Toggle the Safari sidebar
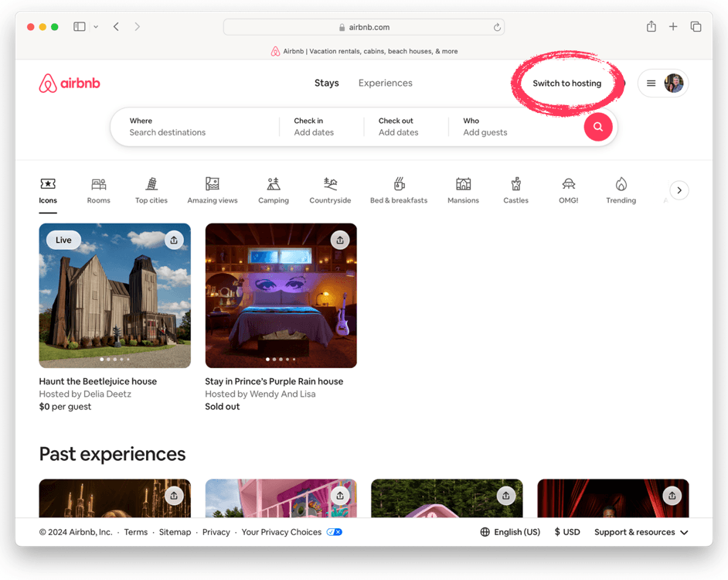This screenshot has width=728, height=580. coord(80,26)
